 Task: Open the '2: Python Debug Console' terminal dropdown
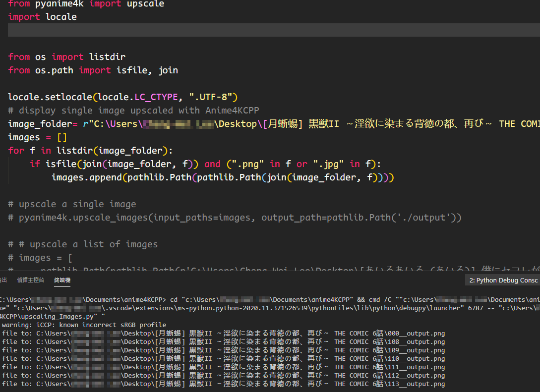click(x=502, y=280)
